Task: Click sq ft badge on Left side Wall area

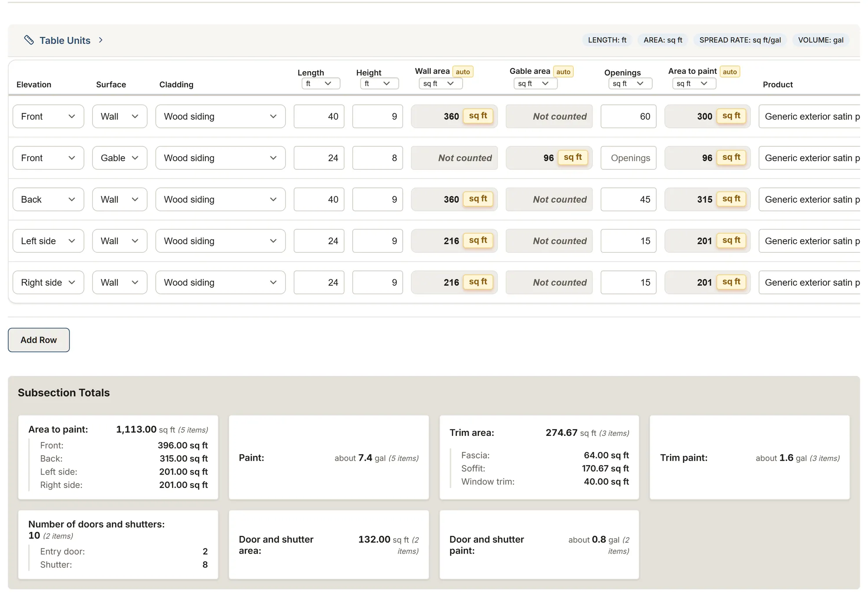Action: click(478, 241)
